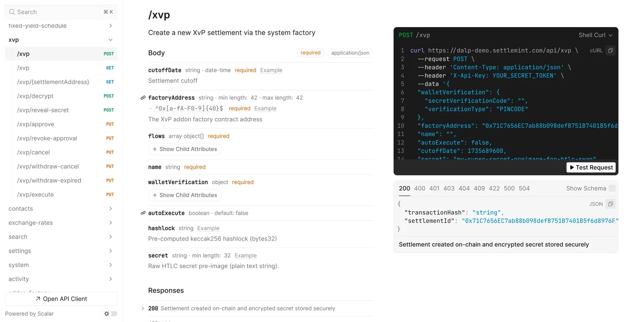Show Child Attributes for walletVerification
Viewport: 644px width, 322px height.
click(x=185, y=195)
